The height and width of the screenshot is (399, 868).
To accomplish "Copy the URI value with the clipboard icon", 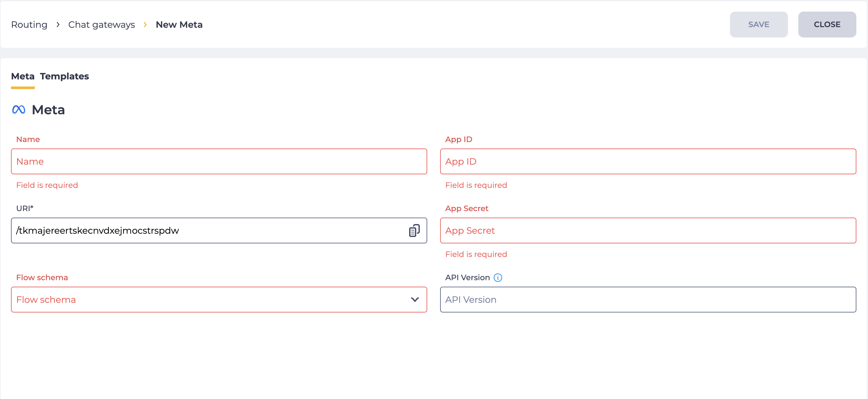I will tap(414, 230).
